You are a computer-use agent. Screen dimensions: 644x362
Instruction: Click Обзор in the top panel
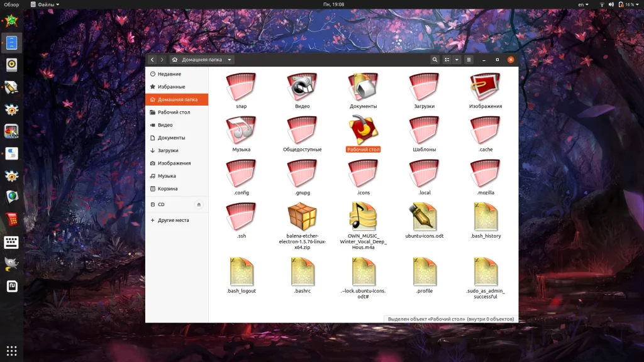pyautogui.click(x=11, y=4)
